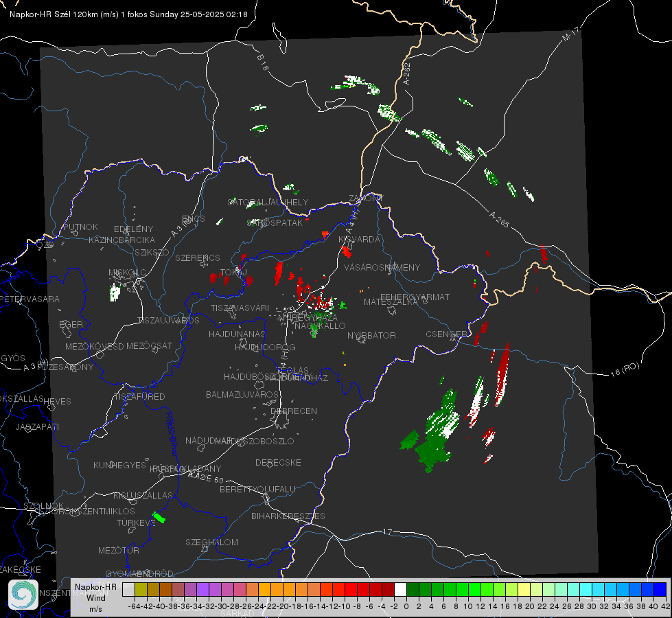Click the CSENGER town label

(x=446, y=334)
